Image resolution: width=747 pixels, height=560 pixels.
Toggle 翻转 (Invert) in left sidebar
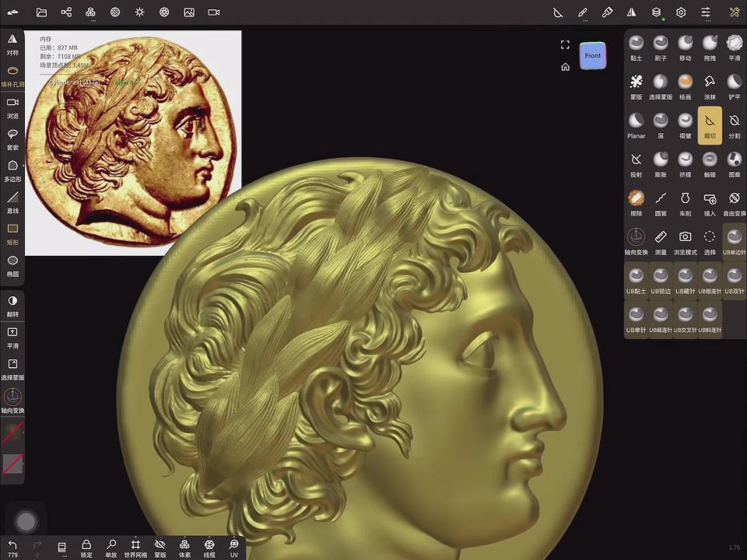pyautogui.click(x=12, y=306)
